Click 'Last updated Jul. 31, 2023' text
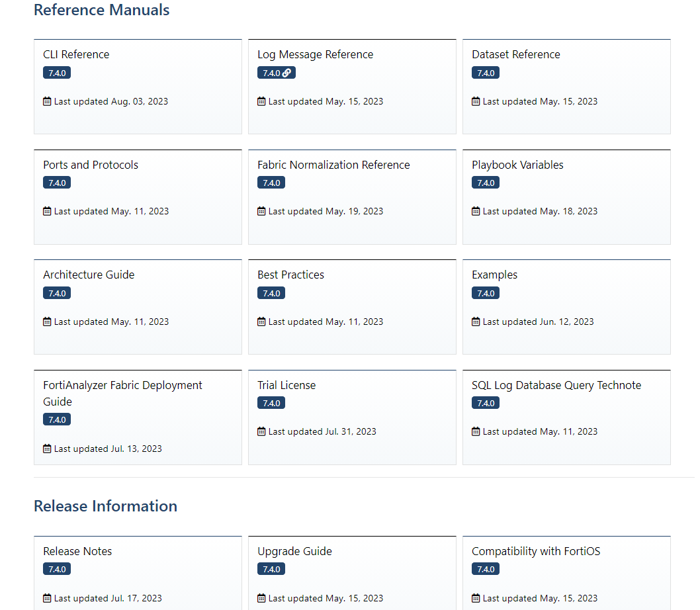The width and height of the screenshot is (700, 610). pos(322,431)
